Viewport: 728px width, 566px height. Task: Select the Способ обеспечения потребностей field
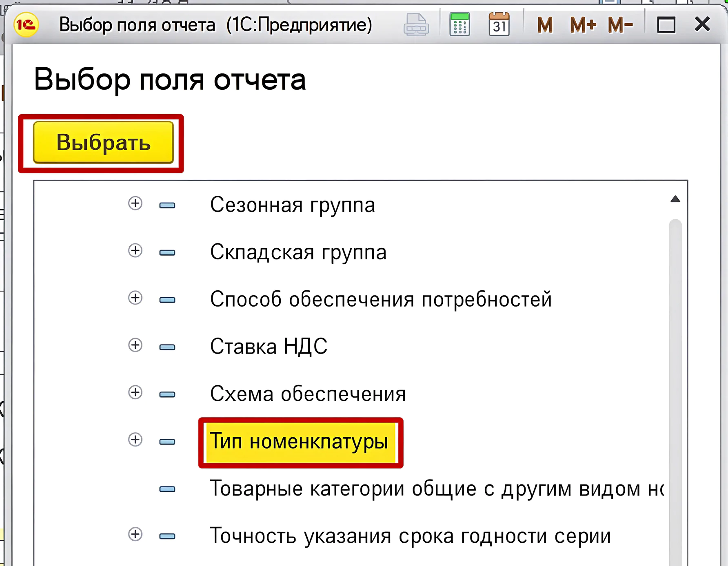(381, 299)
